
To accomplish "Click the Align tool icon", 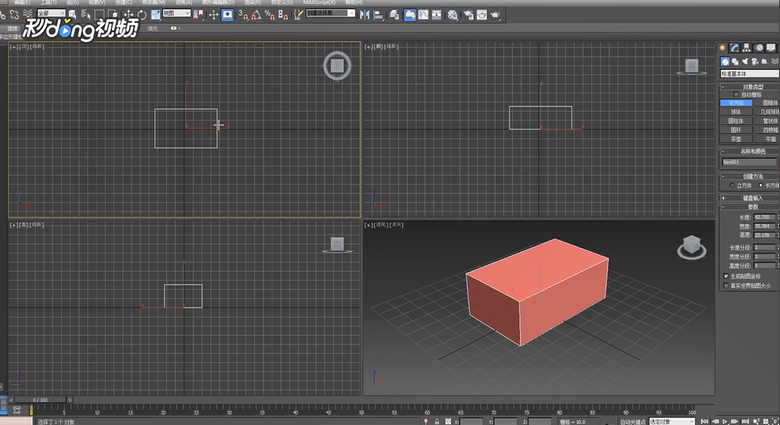I will tap(379, 15).
